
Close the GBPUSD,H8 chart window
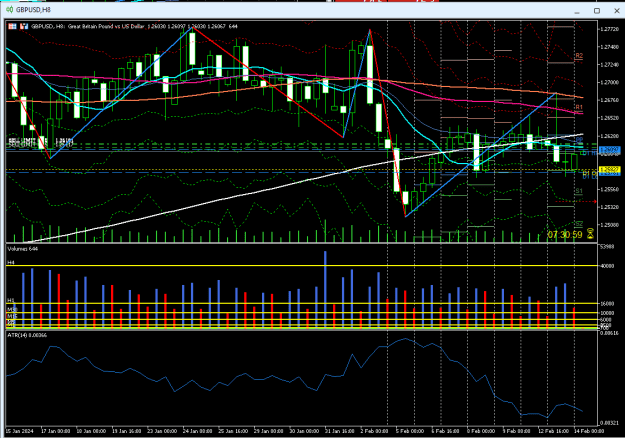pyautogui.click(x=617, y=11)
